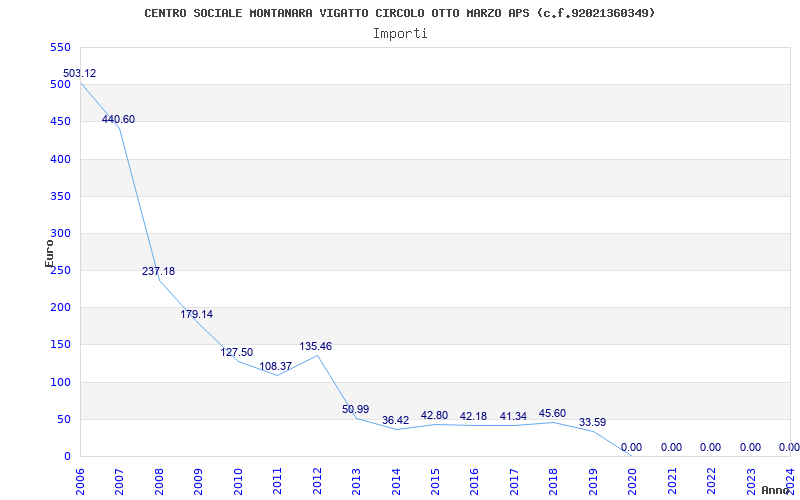Select the x-axis year 2020
Image resolution: width=800 pixels, height=500 pixels.
point(633,481)
